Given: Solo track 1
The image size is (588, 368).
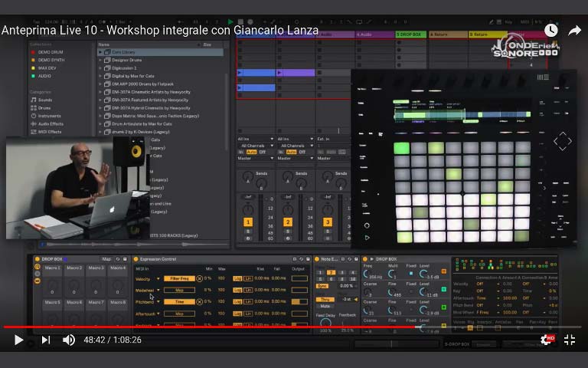Looking at the screenshot, I should (x=248, y=232).
